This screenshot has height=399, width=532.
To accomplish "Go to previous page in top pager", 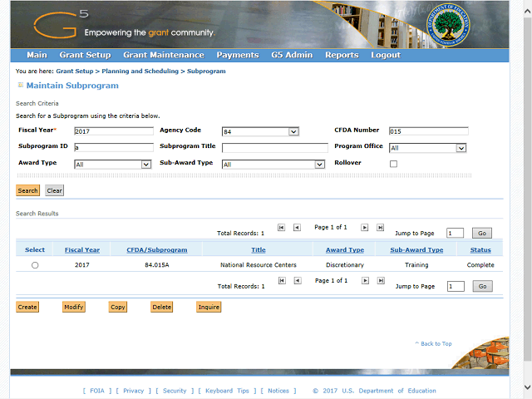I will (x=297, y=227).
